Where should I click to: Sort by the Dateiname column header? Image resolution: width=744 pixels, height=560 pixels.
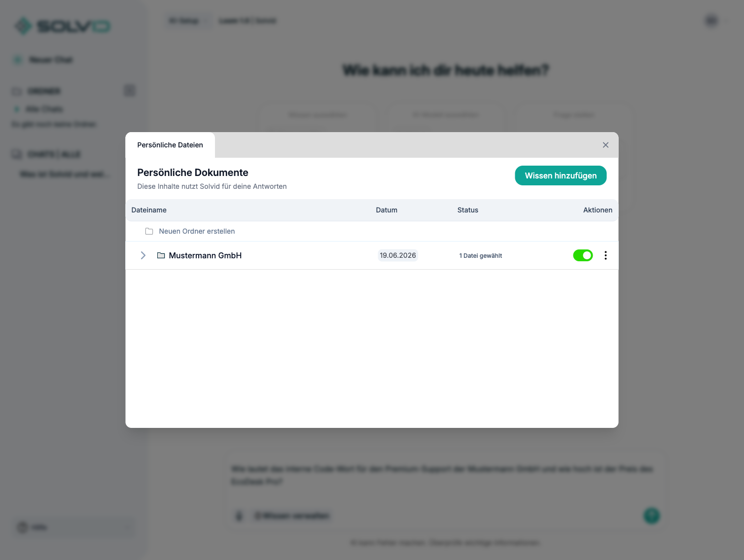tap(149, 210)
